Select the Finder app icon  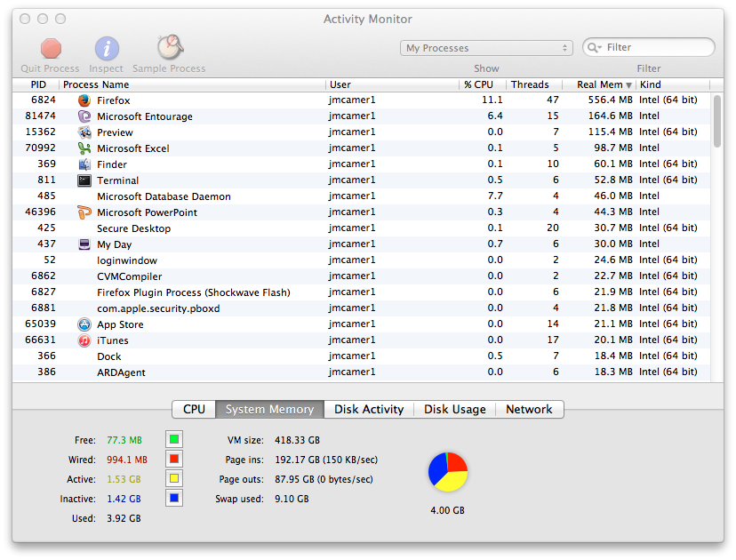pyautogui.click(x=84, y=164)
